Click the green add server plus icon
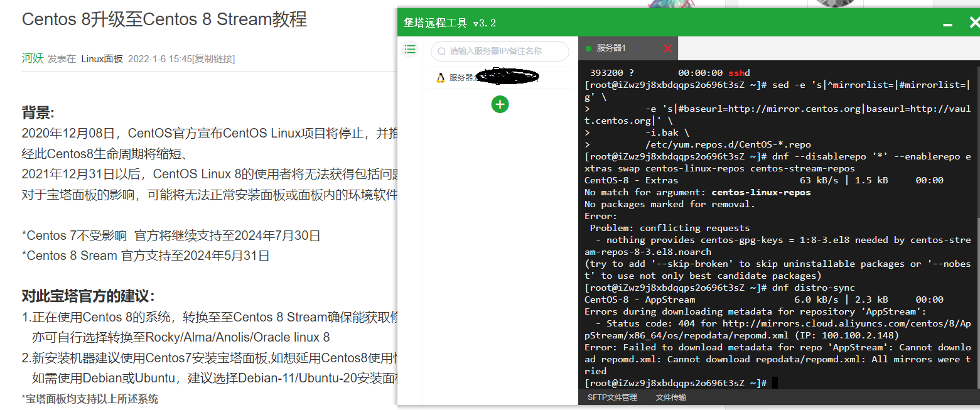Screen dimensions: 980x410 point(500,104)
